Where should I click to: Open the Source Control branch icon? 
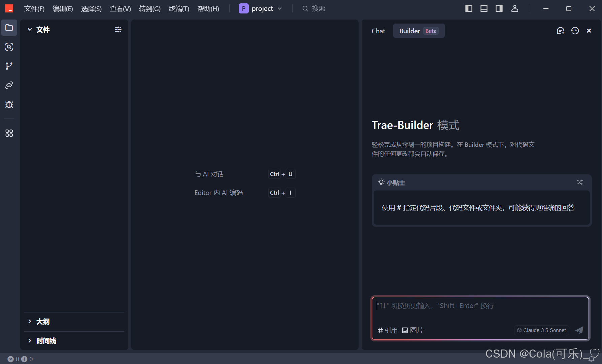pyautogui.click(x=9, y=66)
